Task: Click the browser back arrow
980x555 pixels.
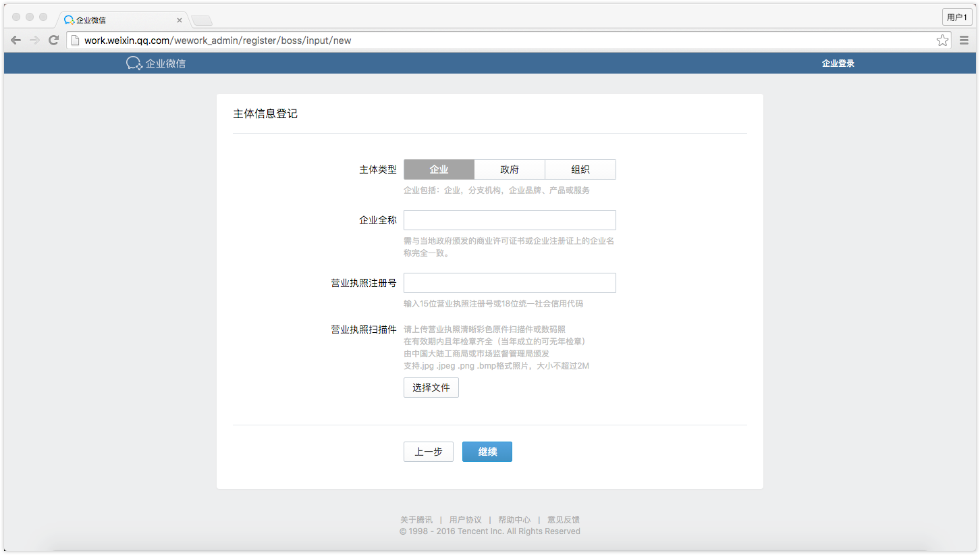Action: tap(16, 40)
